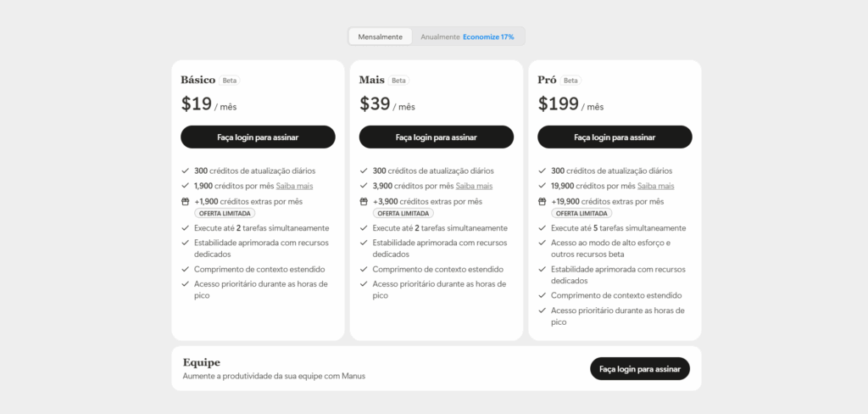Image resolution: width=868 pixels, height=414 pixels.
Task: Click checkmark beside Execute até 5 tarefas
Action: point(542,228)
